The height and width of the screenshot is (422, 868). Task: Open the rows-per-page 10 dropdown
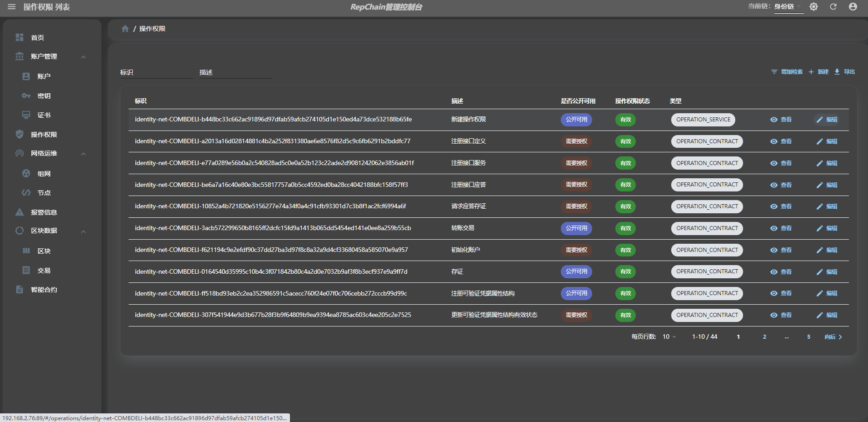click(669, 337)
